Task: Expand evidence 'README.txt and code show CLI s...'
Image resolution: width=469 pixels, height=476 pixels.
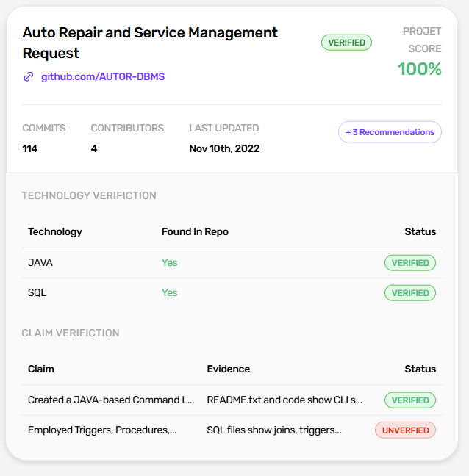Action: pos(284,400)
